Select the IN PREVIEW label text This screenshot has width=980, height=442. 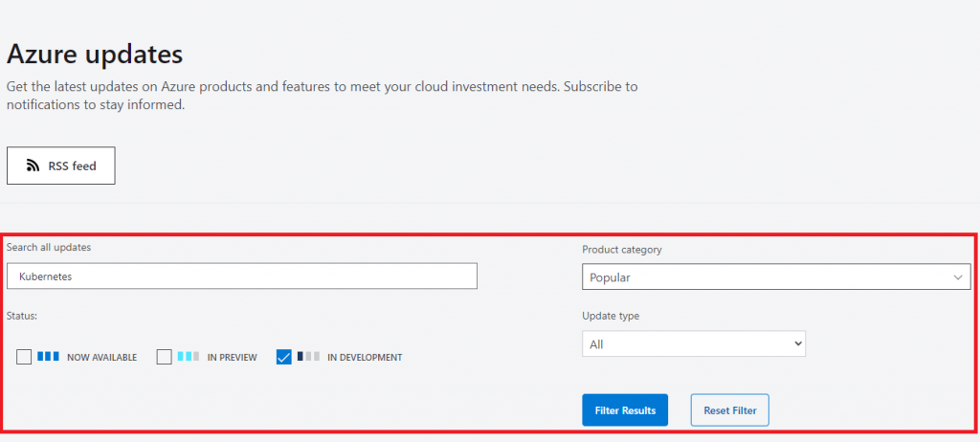coord(232,358)
